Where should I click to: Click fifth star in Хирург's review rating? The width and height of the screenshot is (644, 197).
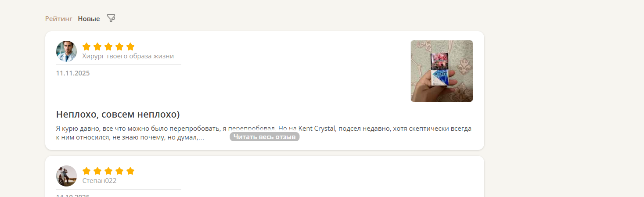tap(130, 47)
